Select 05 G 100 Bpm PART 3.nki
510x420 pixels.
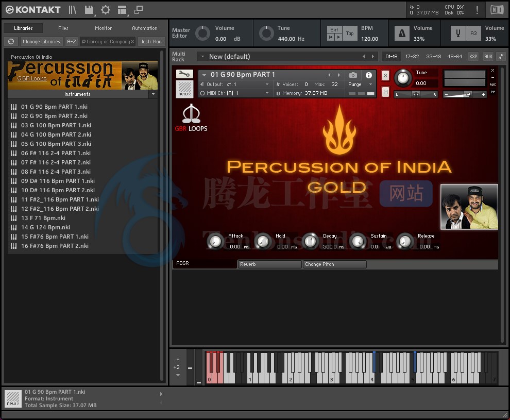coord(56,144)
